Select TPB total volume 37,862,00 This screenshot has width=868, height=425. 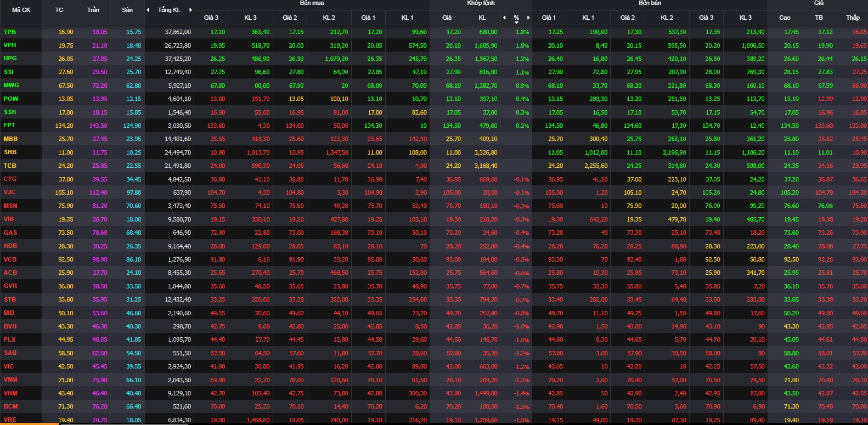pyautogui.click(x=178, y=32)
